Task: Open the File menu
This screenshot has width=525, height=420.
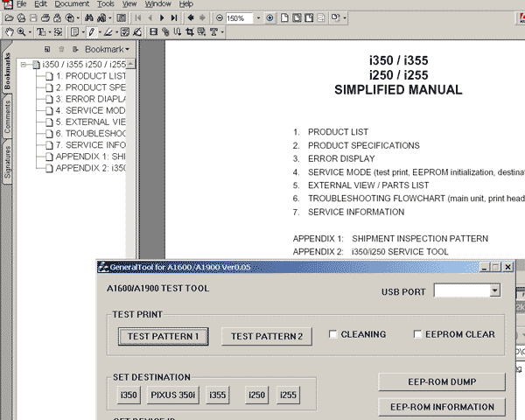Action: pyautogui.click(x=21, y=4)
